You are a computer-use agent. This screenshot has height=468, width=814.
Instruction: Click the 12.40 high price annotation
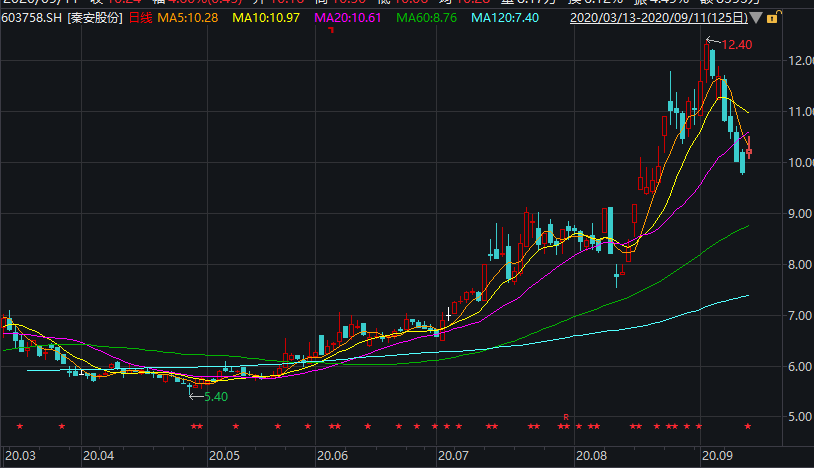click(737, 45)
